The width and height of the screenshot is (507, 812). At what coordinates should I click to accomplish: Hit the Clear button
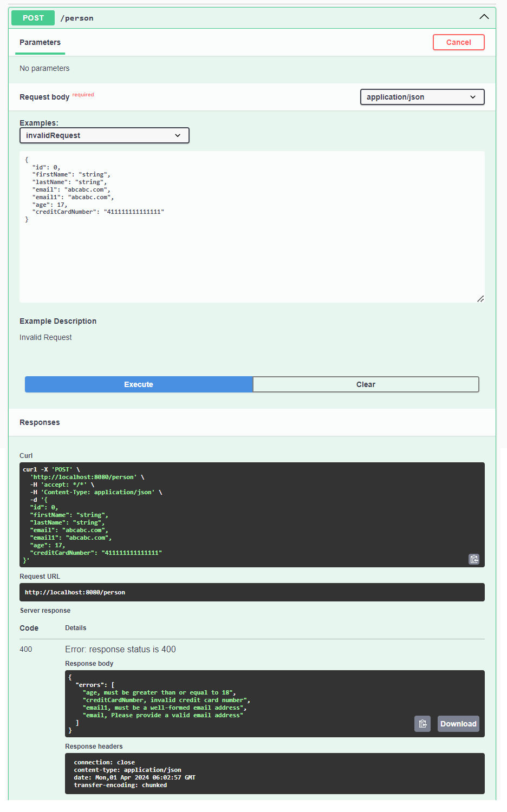tap(366, 384)
